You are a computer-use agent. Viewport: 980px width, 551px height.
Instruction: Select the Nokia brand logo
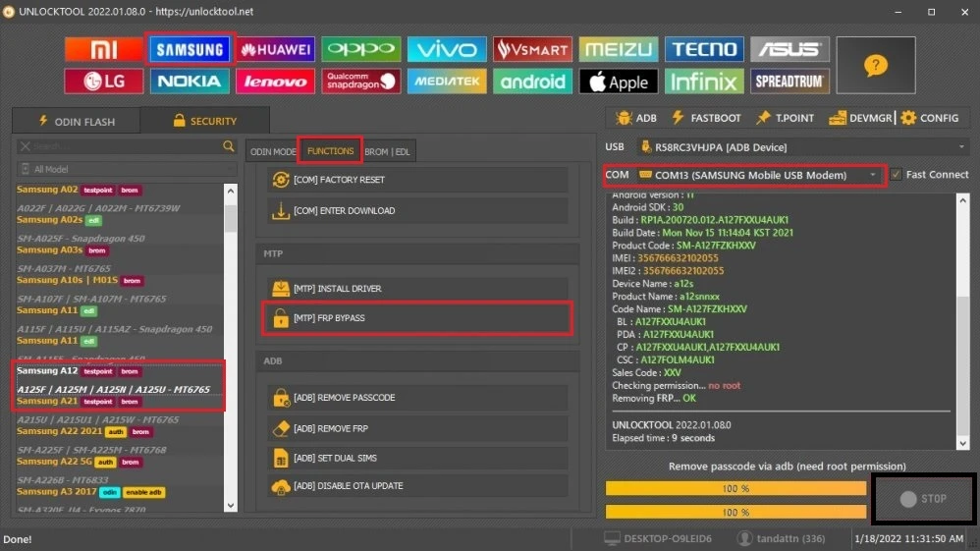click(190, 82)
